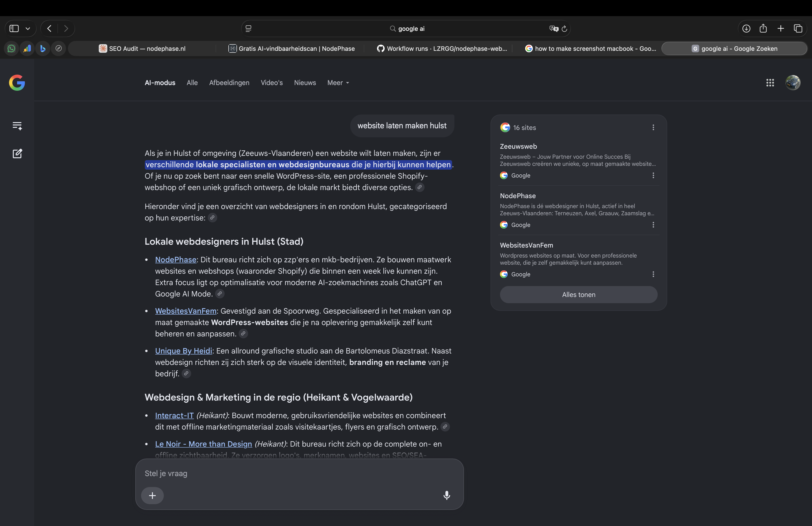
Task: Open the WebsitesVanFem link
Action: click(186, 311)
